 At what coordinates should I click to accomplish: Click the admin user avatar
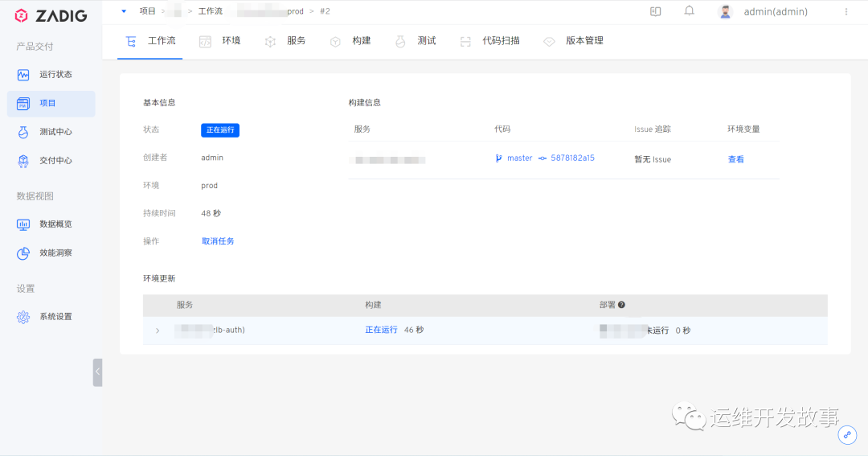(725, 11)
